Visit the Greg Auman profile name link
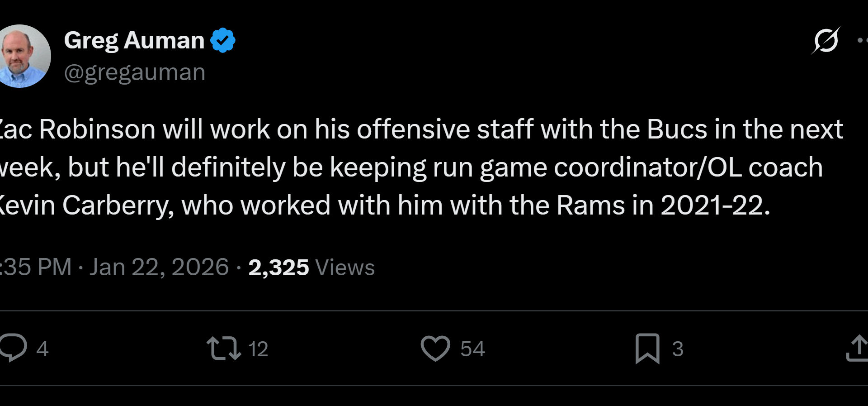This screenshot has height=406, width=868. coord(133,40)
